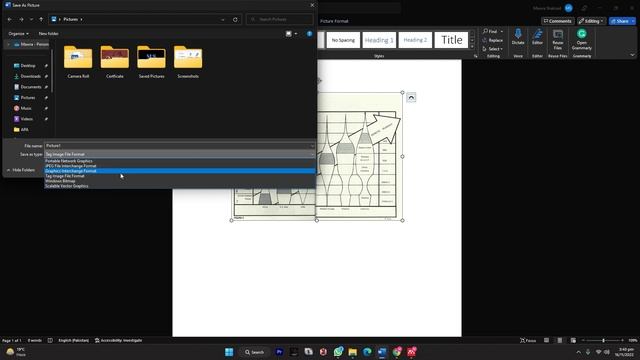Open WhatsApp from taskbar
The image size is (640, 360).
point(338,352)
